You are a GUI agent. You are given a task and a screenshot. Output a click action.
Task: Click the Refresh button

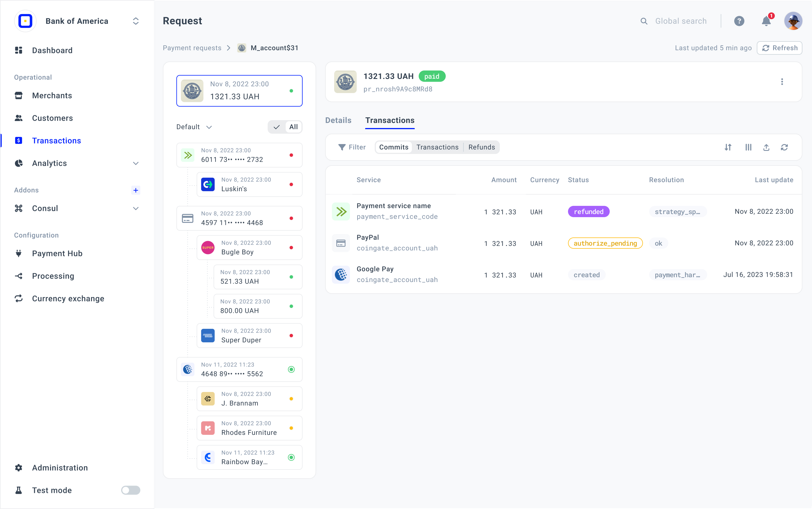click(779, 48)
